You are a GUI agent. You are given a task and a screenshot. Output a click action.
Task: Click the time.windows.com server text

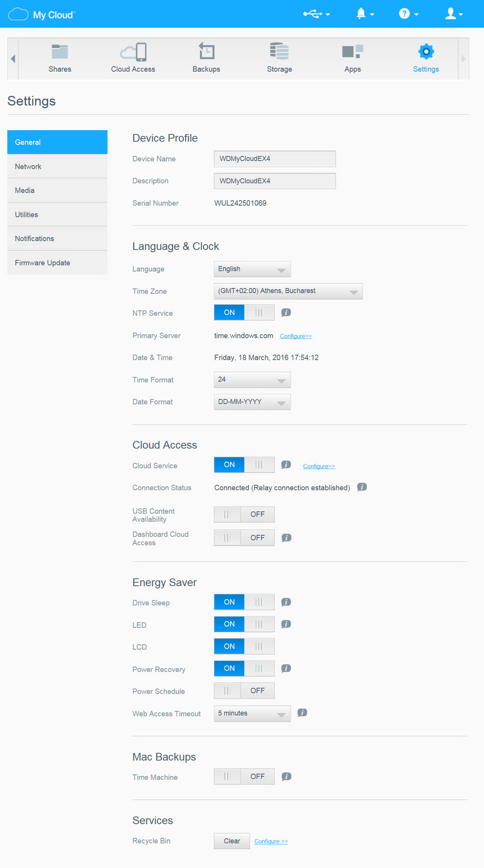click(x=244, y=335)
